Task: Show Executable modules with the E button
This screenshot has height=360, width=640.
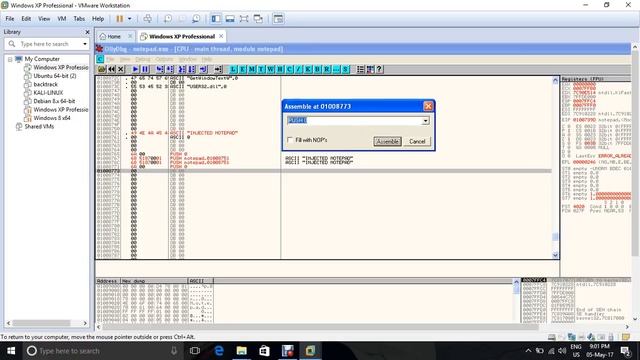Action: tap(243, 69)
